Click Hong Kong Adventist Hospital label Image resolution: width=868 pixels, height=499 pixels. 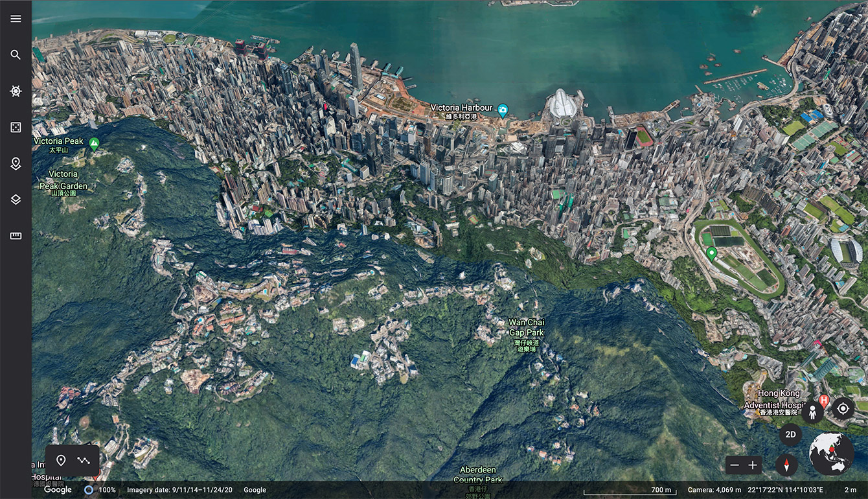coord(775,402)
